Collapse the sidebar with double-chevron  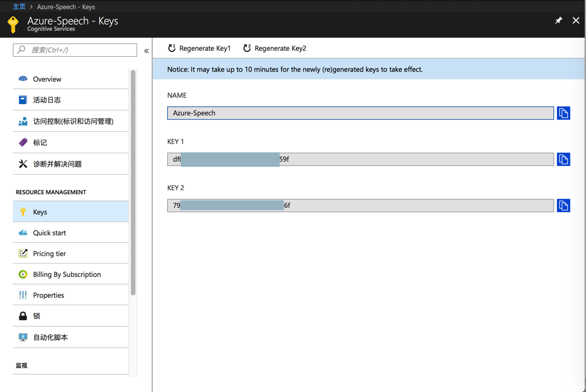coord(146,51)
